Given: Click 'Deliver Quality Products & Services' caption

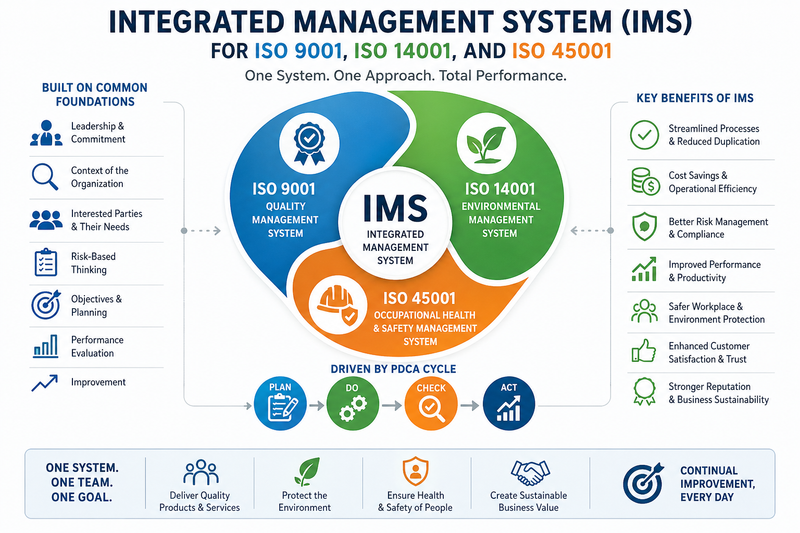Looking at the screenshot, I should [199, 501].
